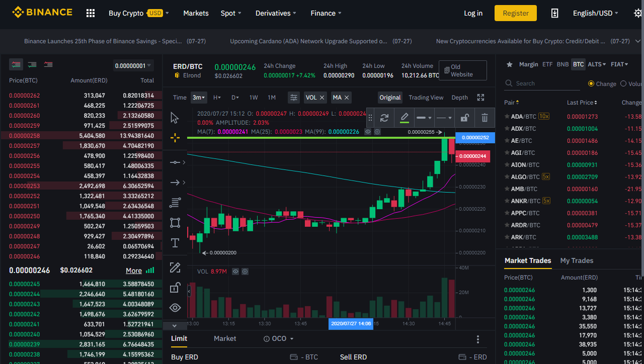The width and height of the screenshot is (644, 364).
Task: Expand the Finance menu
Action: 326,13
